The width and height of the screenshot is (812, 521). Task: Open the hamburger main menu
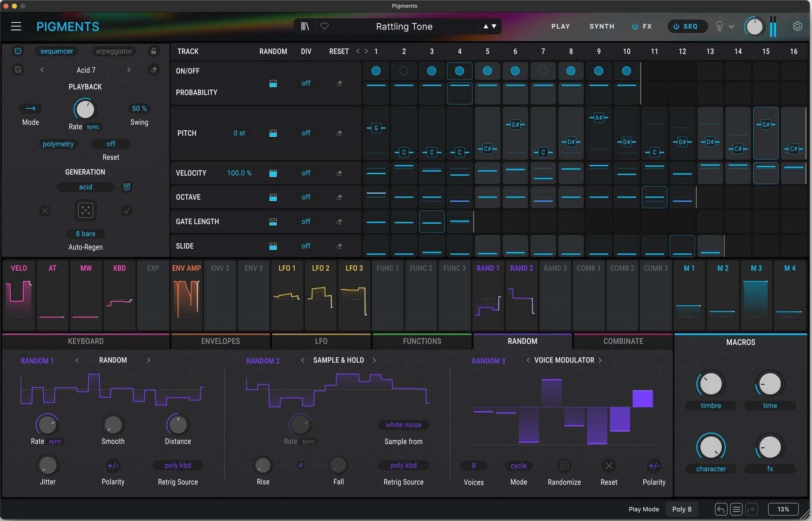[16, 27]
